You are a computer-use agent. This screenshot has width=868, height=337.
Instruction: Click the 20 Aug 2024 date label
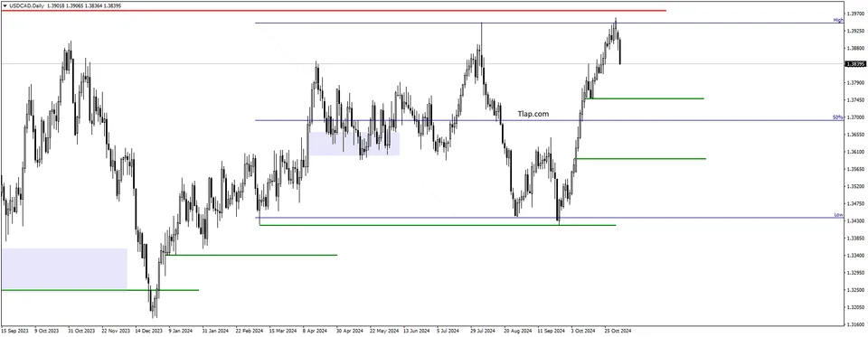click(x=517, y=331)
